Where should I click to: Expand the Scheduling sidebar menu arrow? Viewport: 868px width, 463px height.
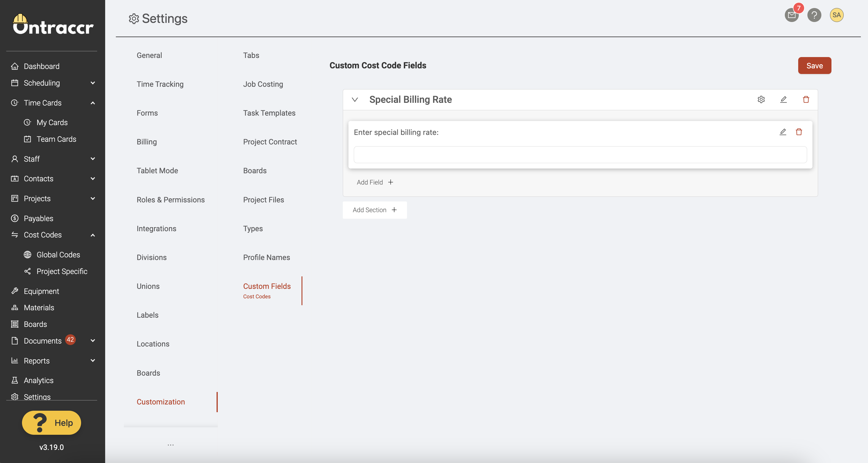pos(93,83)
